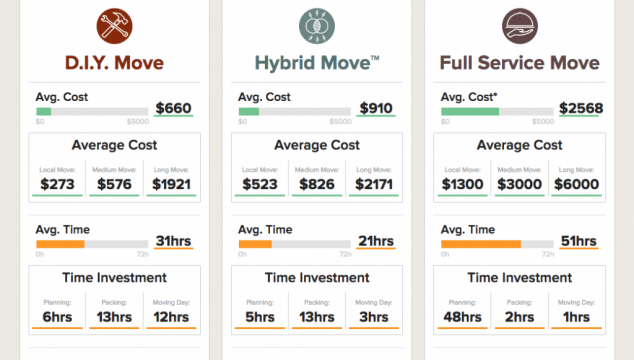634x360 pixels.
Task: Click the Hybrid Moving Day 3hrs value
Action: (374, 317)
